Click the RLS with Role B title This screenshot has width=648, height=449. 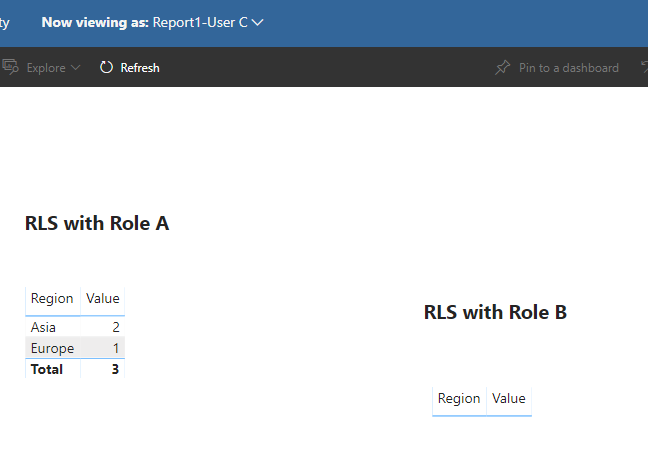pos(495,312)
